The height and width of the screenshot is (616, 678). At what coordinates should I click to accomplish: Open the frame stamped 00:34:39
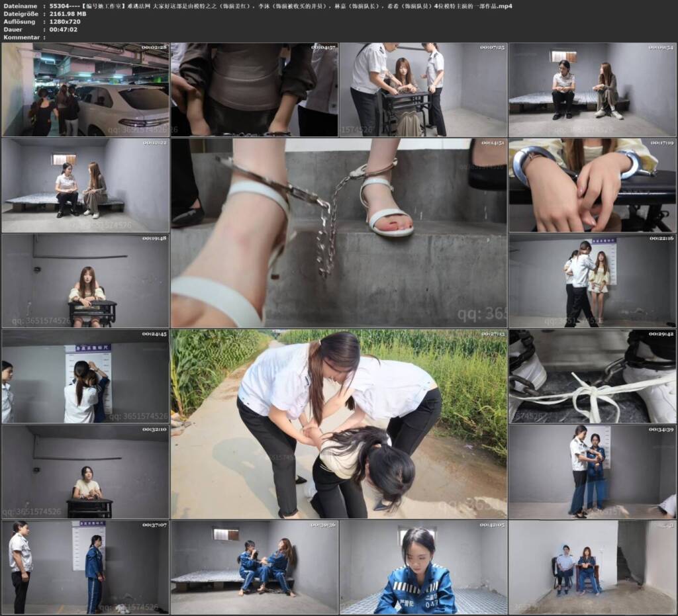tap(593, 472)
